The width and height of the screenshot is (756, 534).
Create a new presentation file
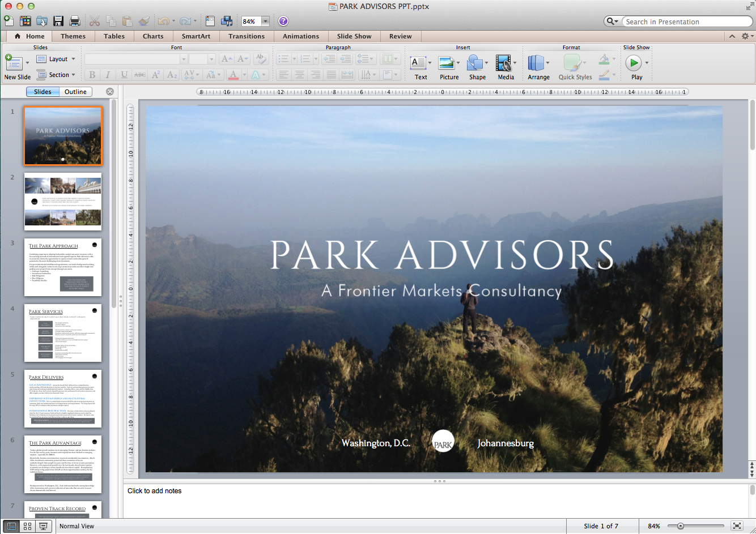coord(9,21)
